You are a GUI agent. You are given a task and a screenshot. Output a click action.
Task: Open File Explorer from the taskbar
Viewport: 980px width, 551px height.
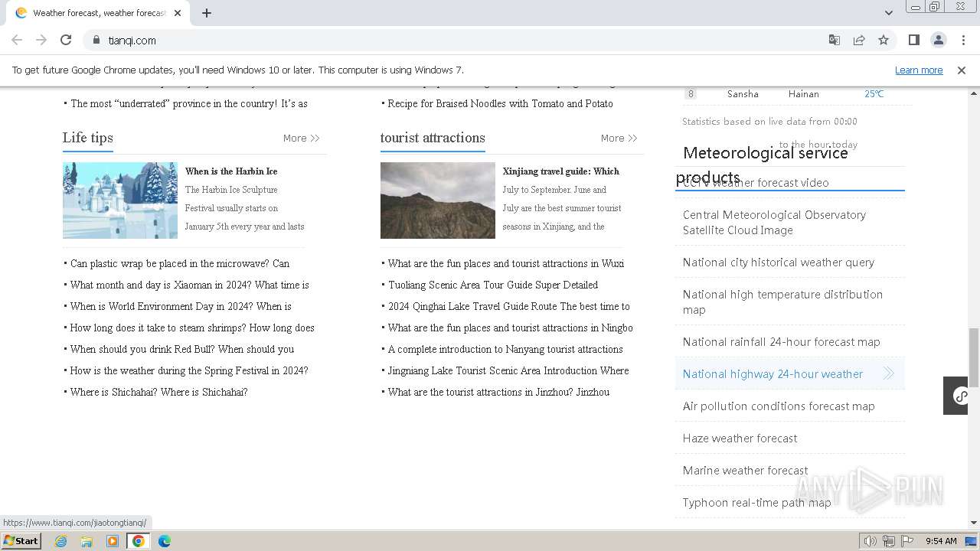click(x=87, y=541)
